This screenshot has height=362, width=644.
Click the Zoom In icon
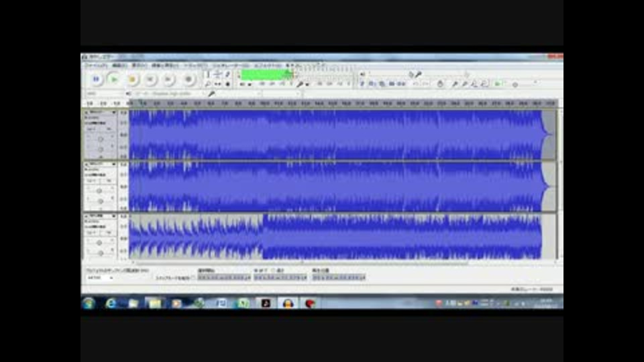point(455,84)
